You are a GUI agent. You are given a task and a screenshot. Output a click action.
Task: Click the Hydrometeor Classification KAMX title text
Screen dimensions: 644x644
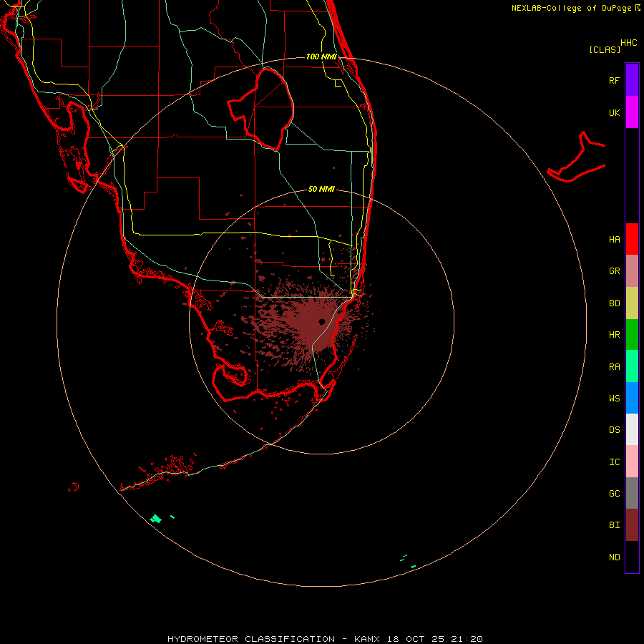click(325, 639)
